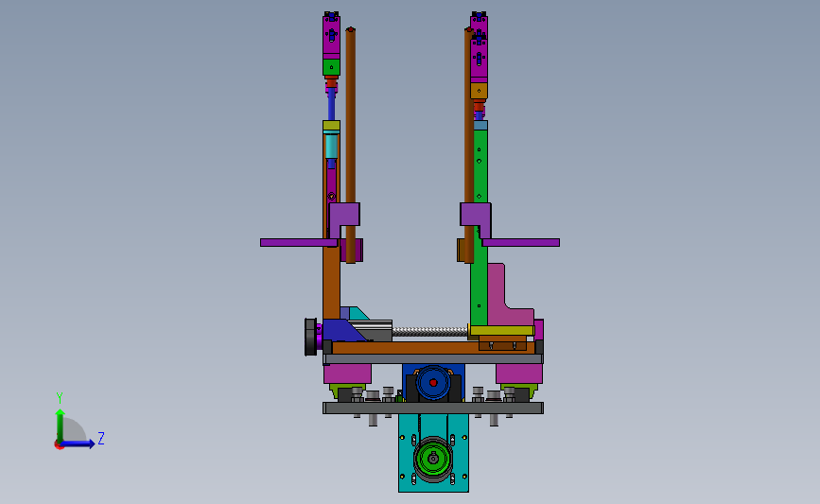Select the black handwheel knob on the lead screw
This screenshot has width=820, height=504.
coord(310,337)
